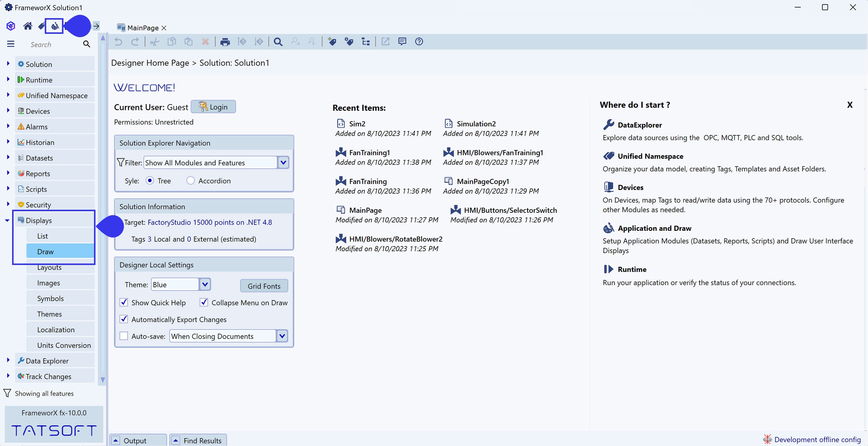
Task: Expand the Unified Namespace tree node
Action: [8, 95]
